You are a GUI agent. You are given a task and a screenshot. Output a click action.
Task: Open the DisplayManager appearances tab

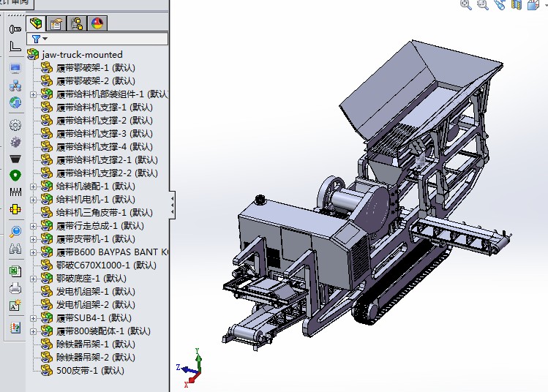[x=97, y=23]
